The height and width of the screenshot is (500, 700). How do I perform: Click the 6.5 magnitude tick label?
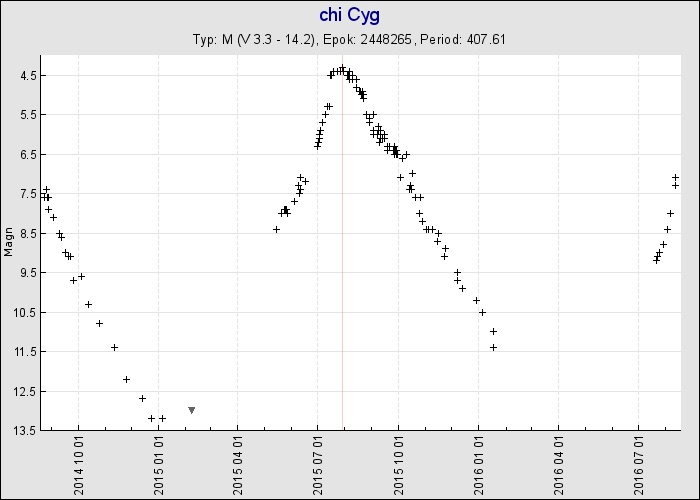[x=27, y=155]
